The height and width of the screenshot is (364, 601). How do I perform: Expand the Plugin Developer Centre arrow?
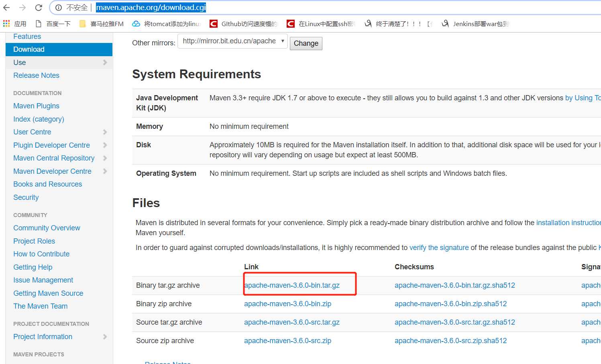pos(105,145)
